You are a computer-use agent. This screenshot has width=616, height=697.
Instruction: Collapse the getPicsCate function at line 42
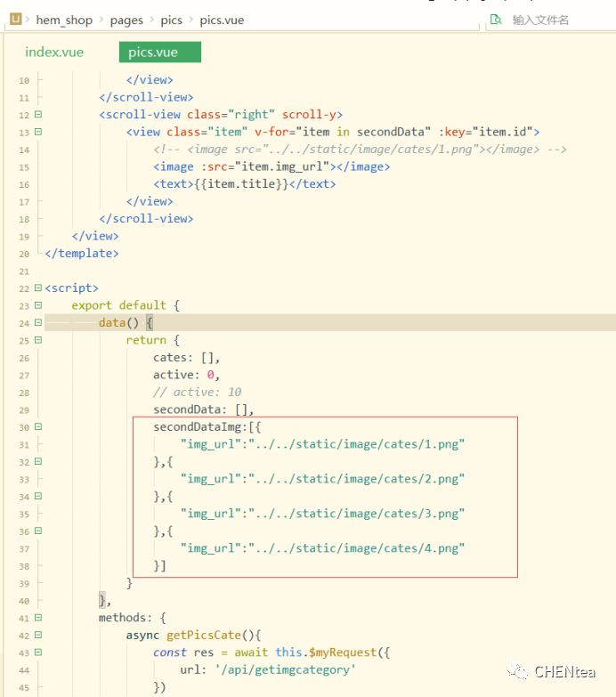pyautogui.click(x=37, y=636)
